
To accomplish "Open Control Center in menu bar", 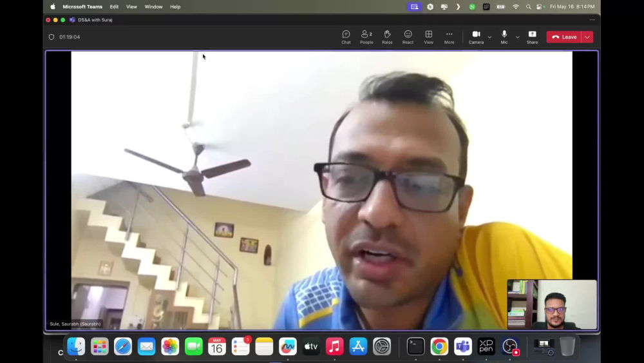I will (540, 6).
